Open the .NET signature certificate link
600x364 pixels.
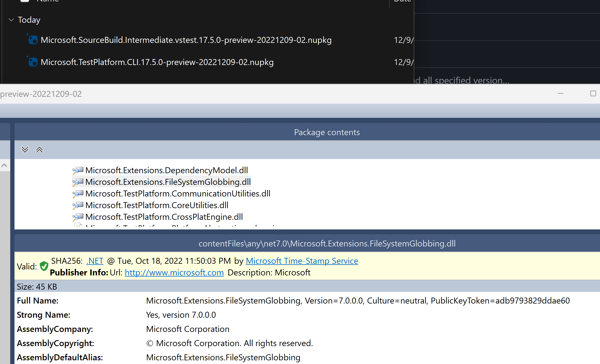95,261
